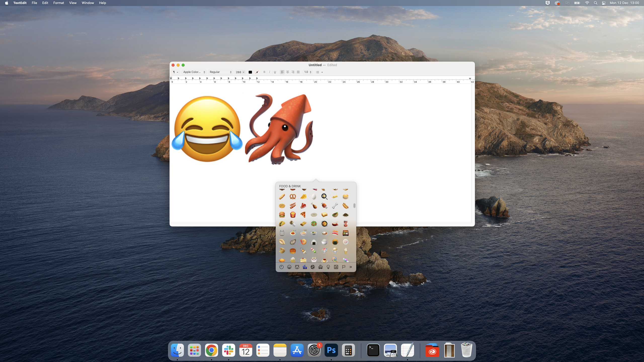
Task: Switch to Objects emoji category (light bulb)
Action: [328, 267]
